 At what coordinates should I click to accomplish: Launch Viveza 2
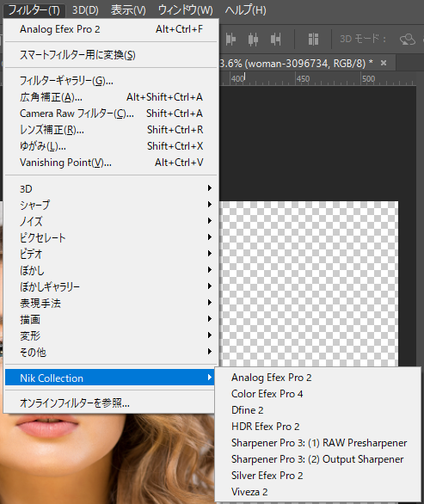coord(317,492)
